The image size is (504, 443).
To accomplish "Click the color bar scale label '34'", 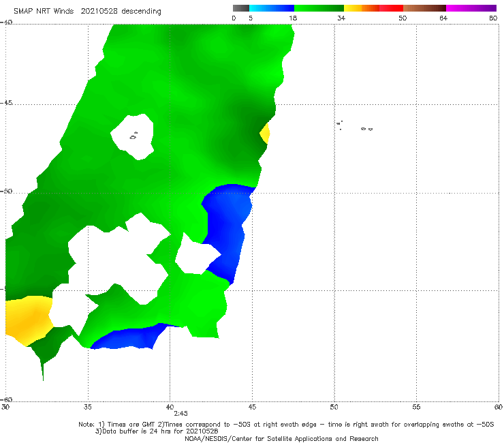I will click(341, 18).
